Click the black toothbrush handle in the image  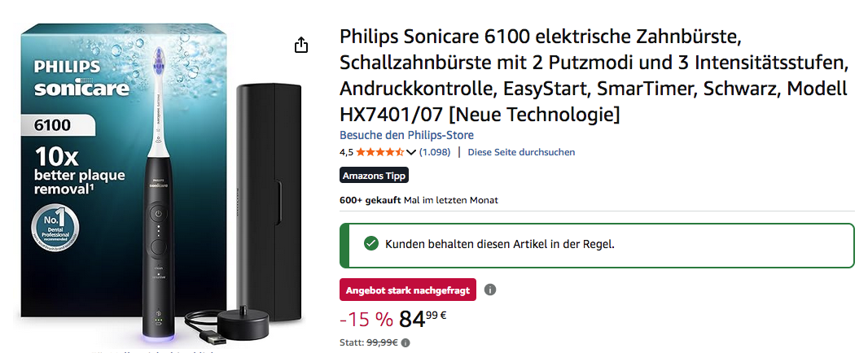pos(158,244)
